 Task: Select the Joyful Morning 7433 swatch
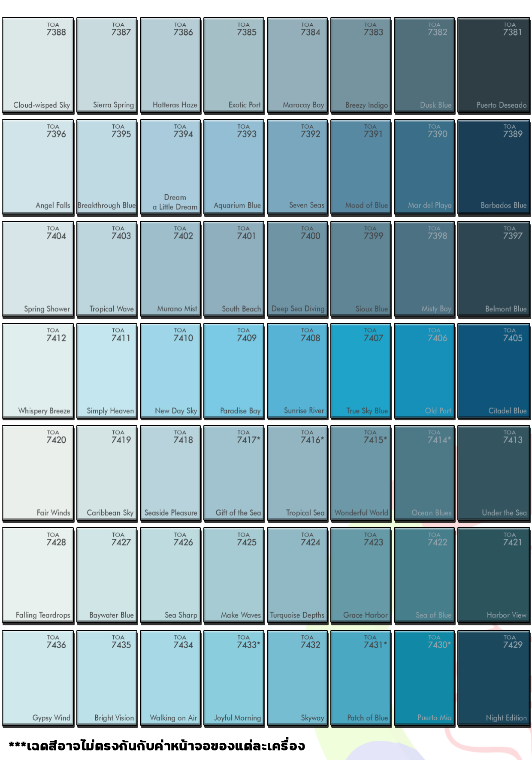coord(234,678)
